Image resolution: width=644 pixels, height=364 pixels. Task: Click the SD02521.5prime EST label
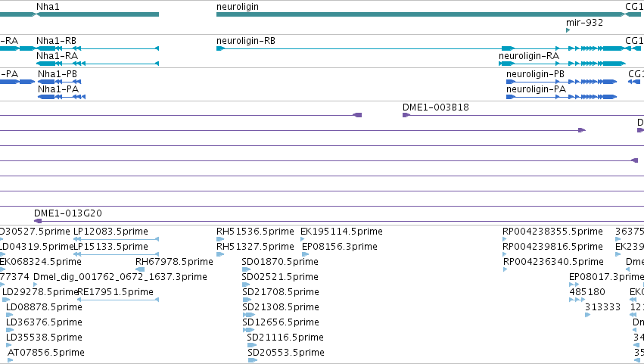coord(280,277)
